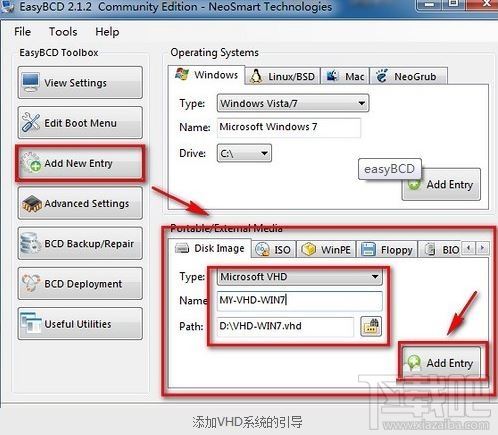The height and width of the screenshot is (435, 498).
Task: Select the ISO tab
Action: [273, 249]
